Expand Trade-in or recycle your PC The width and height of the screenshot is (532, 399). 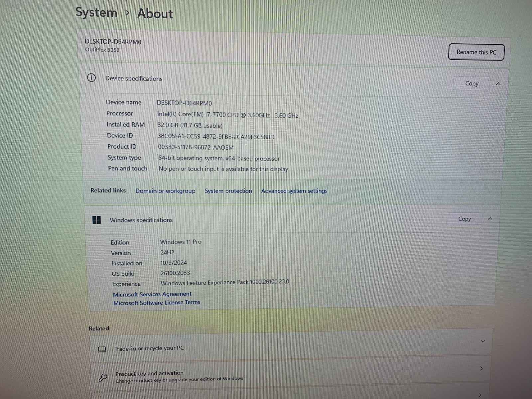pos(483,341)
